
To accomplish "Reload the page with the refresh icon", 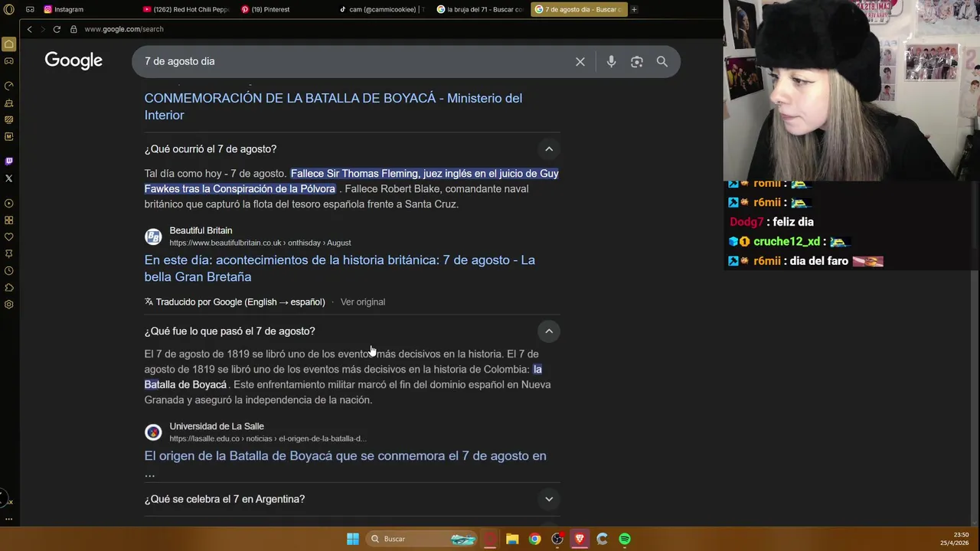I will [x=57, y=29].
